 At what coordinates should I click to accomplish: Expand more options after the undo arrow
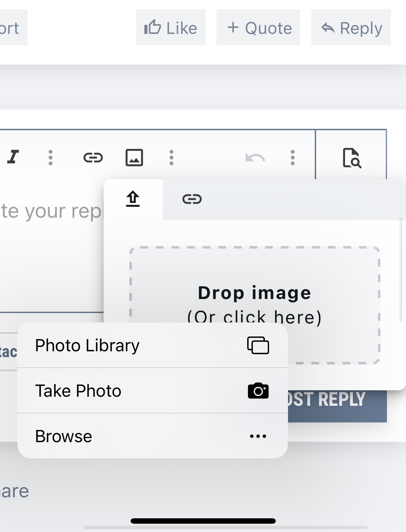click(x=293, y=158)
